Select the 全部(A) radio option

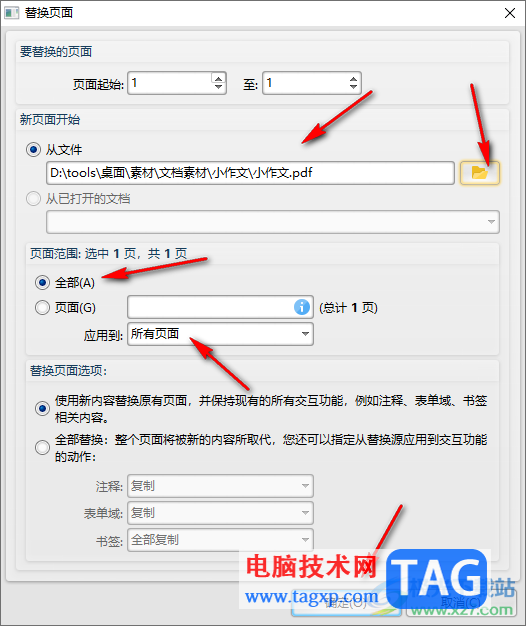click(42, 283)
